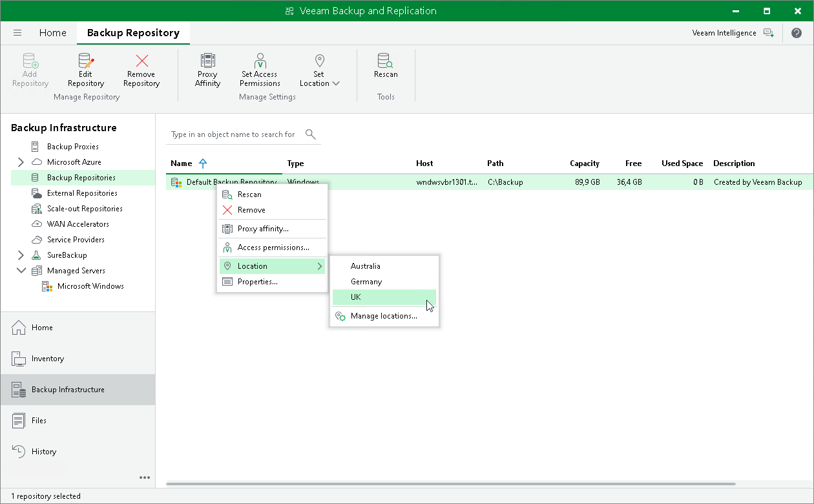This screenshot has height=504, width=814.
Task: Sort by the Host column header
Action: point(424,163)
